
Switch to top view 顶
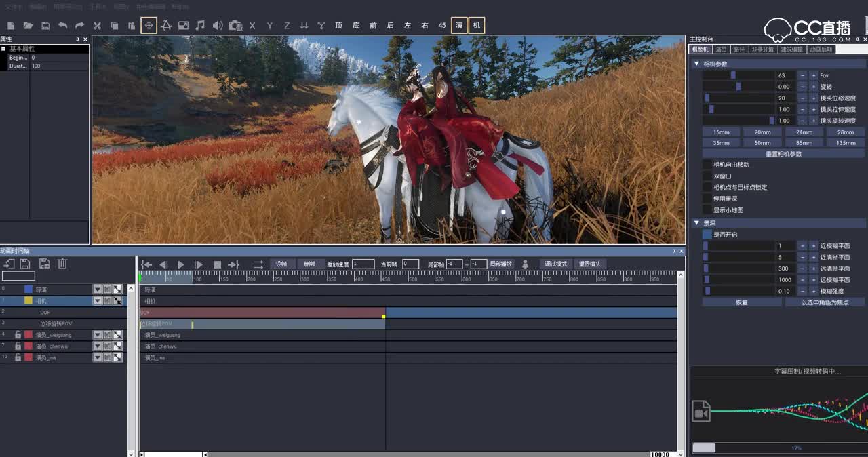point(338,26)
